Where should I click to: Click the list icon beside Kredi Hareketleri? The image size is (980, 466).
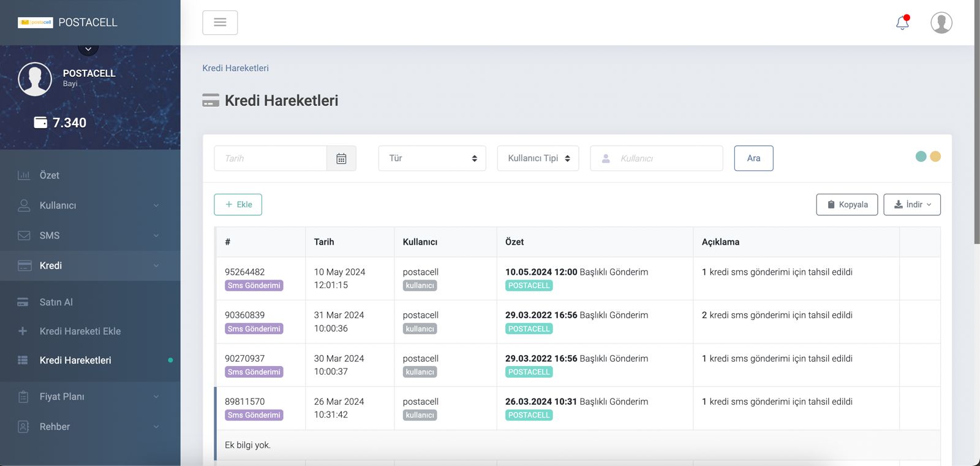(x=23, y=360)
